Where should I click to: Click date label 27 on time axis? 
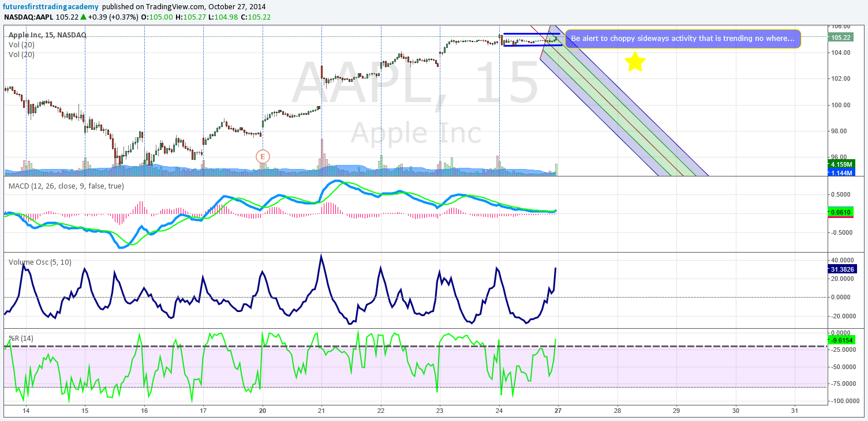558,411
